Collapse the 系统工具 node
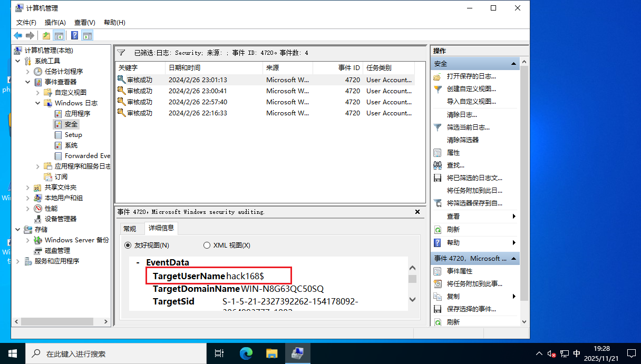The height and width of the screenshot is (364, 641). coord(18,61)
